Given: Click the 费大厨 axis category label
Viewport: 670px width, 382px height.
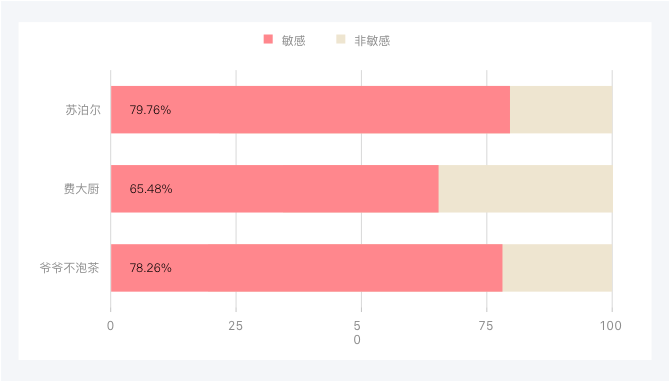Looking at the screenshot, I should coord(82,188).
